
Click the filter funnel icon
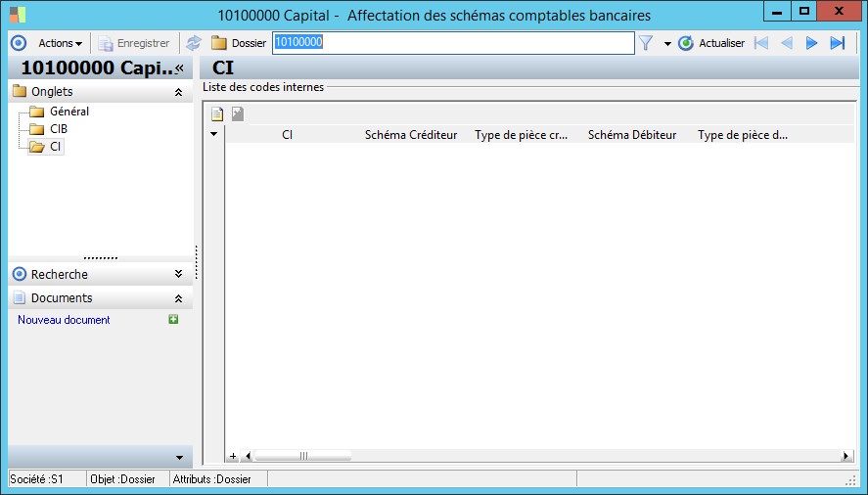click(646, 43)
